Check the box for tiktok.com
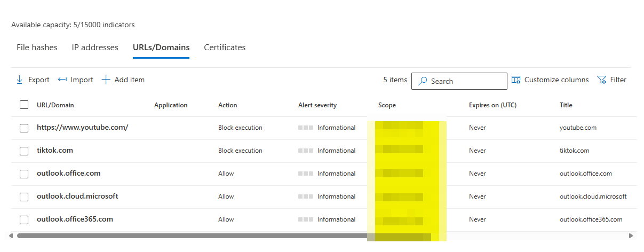This screenshot has width=644, height=252. (x=24, y=151)
